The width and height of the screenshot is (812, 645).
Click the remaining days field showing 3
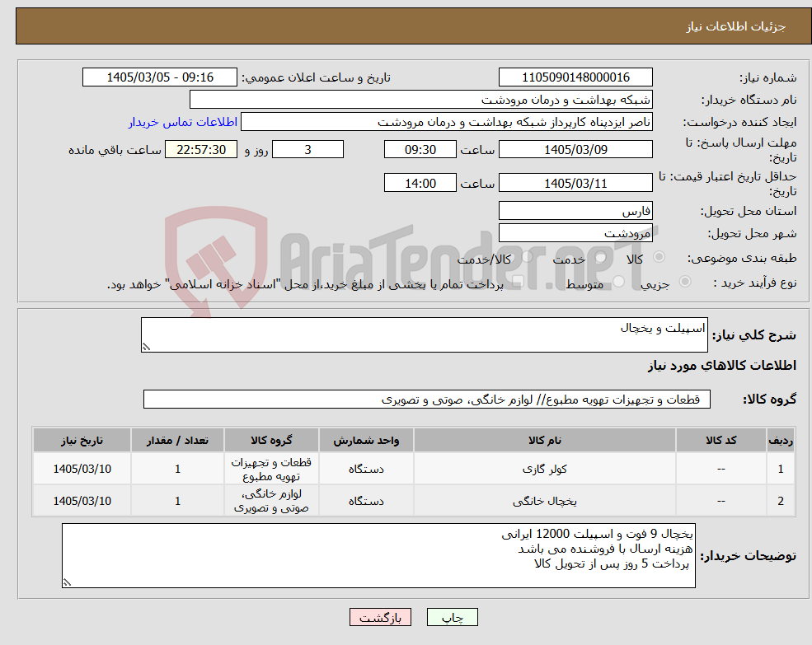(307, 150)
